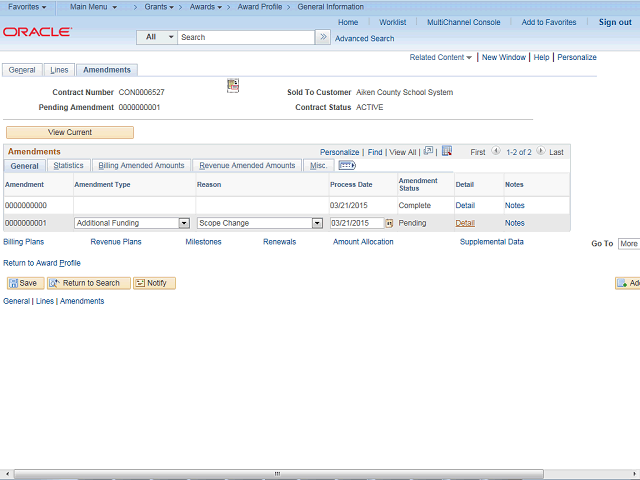This screenshot has height=480, width=640.
Task: Click the download to spreadsheet grid icon
Action: click(x=447, y=151)
